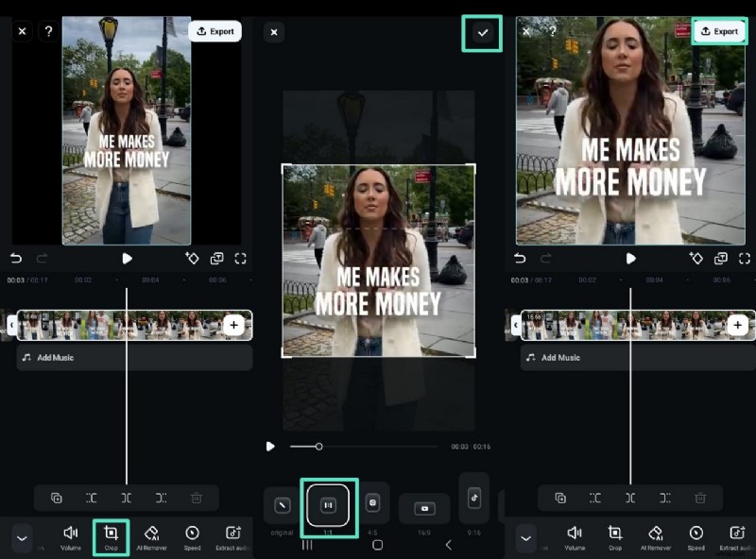This screenshot has width=756, height=559.
Task: Tap the duplicate clip icon above the timeline
Action: click(x=57, y=499)
